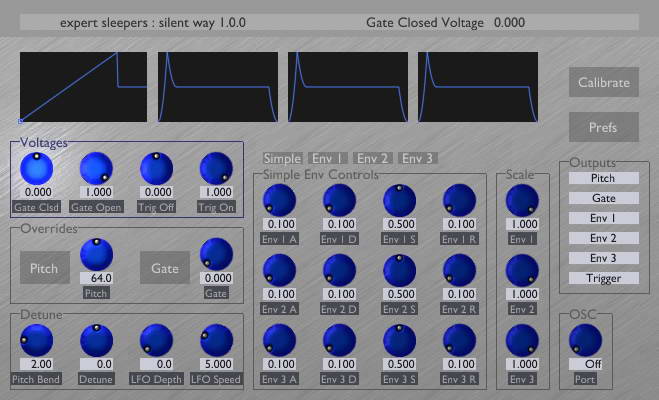Click the Trig On value field 1.000

click(x=216, y=192)
